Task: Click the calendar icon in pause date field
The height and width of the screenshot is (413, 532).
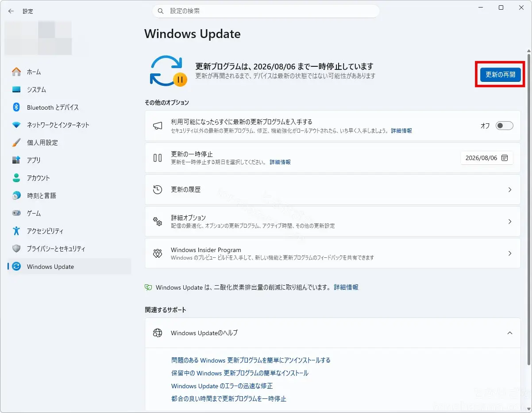Action: [x=505, y=158]
